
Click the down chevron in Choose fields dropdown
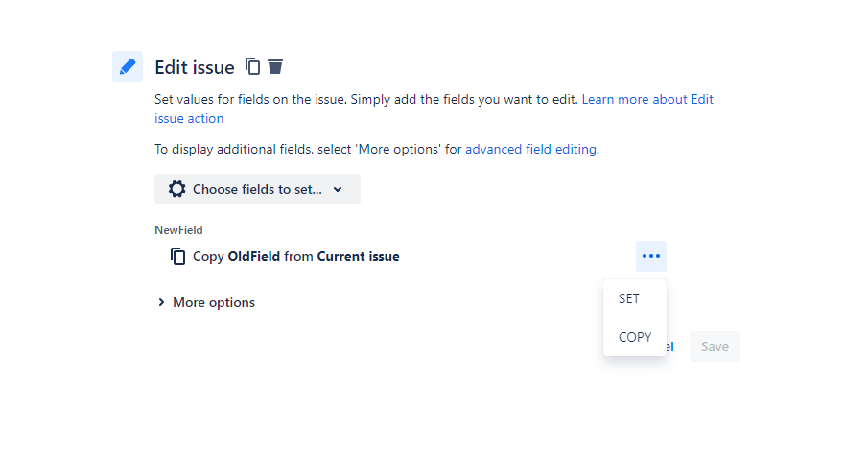click(338, 189)
